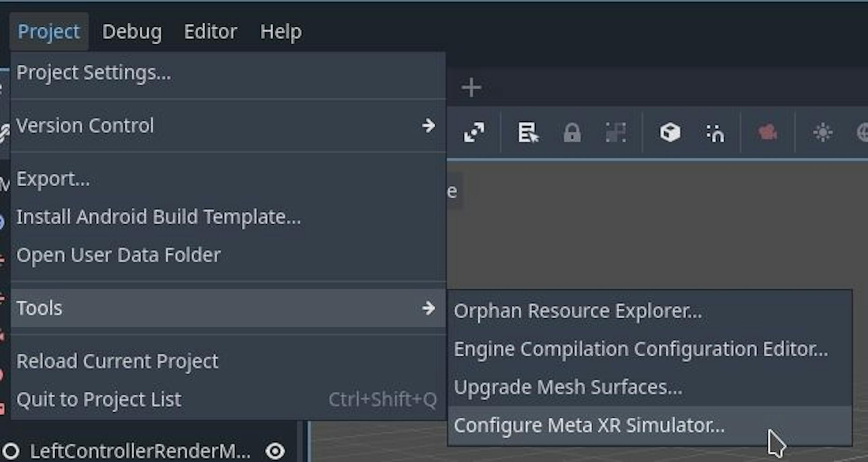Open the Debug menu
The width and height of the screenshot is (868, 462).
[x=132, y=32]
